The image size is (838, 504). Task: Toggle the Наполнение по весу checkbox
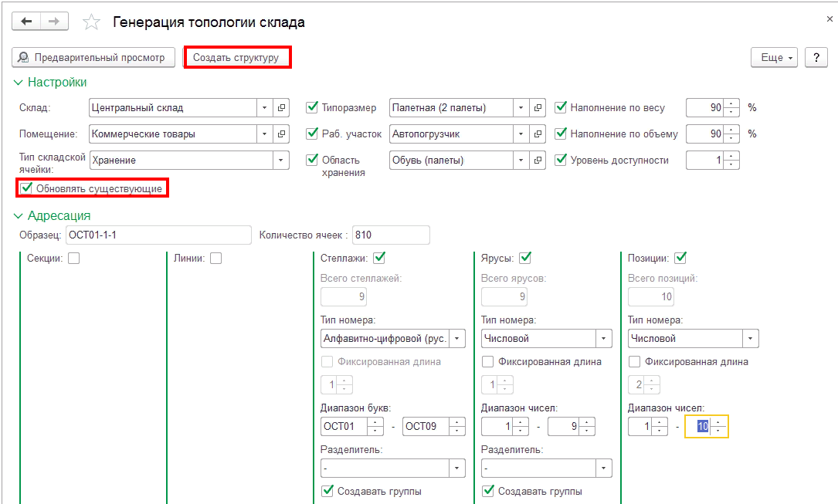(561, 108)
